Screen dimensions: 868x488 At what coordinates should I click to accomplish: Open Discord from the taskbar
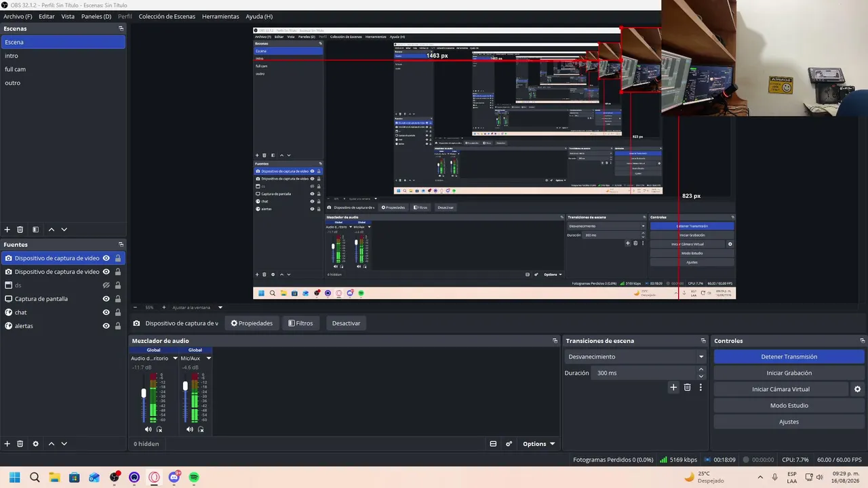coord(174,477)
